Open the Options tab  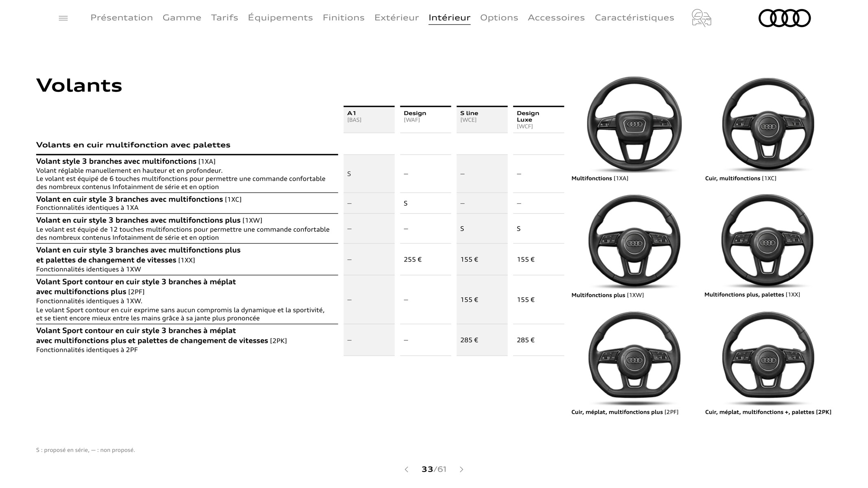499,17
